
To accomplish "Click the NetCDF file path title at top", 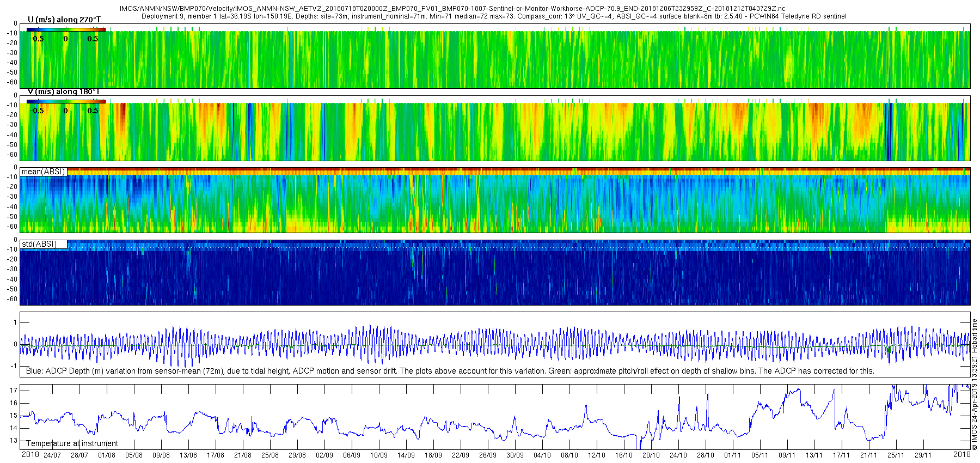I will pos(452,9).
